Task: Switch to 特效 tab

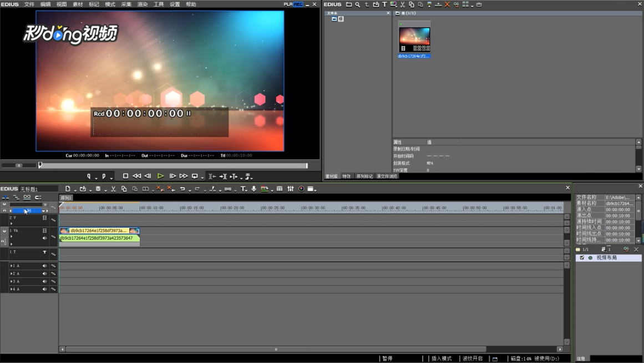Action: 347,177
